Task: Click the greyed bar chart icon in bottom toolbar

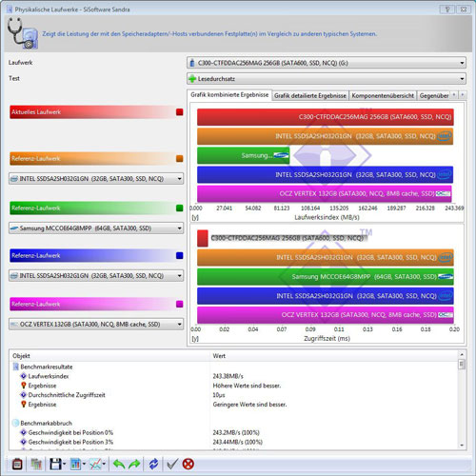Action: tap(36, 465)
